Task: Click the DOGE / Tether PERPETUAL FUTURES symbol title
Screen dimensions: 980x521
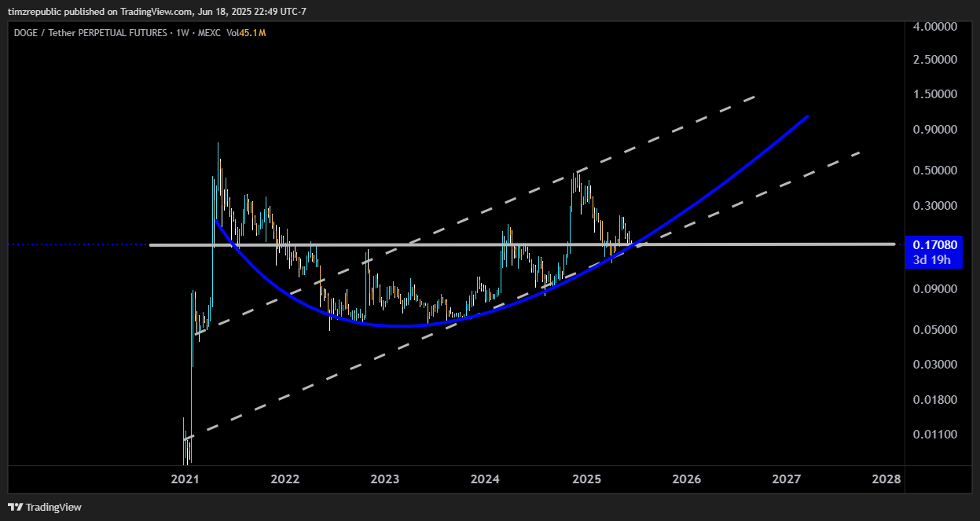Action: [90, 33]
